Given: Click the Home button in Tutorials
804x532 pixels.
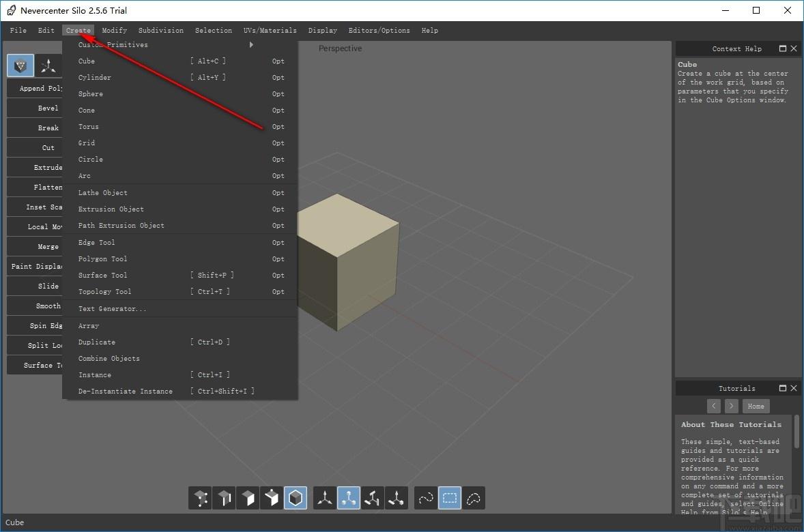Looking at the screenshot, I should pos(756,406).
